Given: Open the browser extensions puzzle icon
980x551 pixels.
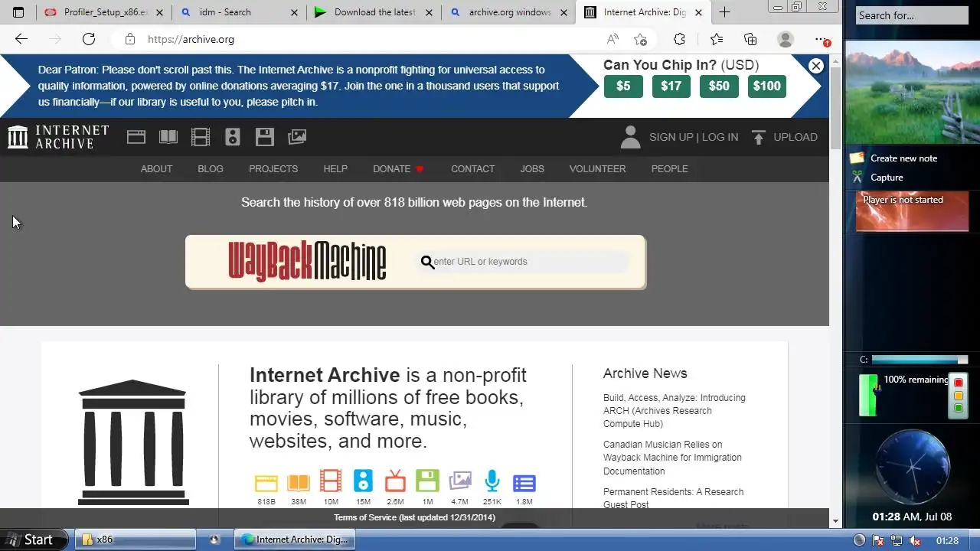Looking at the screenshot, I should click(679, 39).
